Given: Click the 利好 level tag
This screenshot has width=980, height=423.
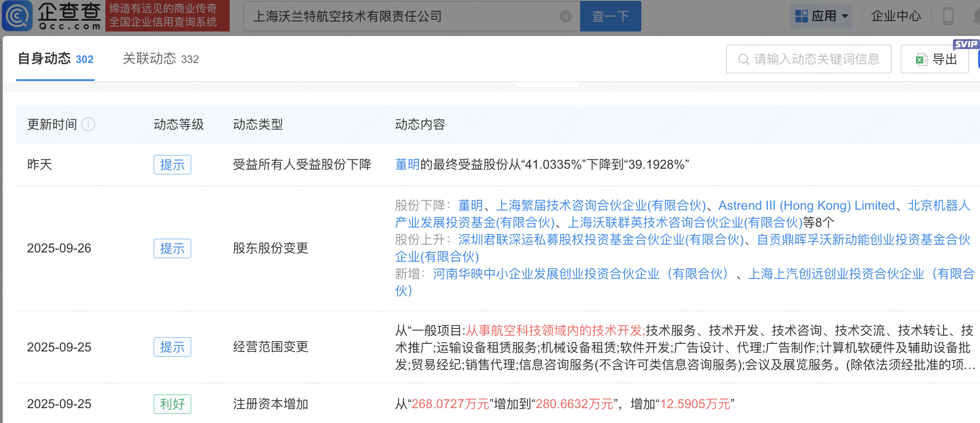Looking at the screenshot, I should point(172,404).
